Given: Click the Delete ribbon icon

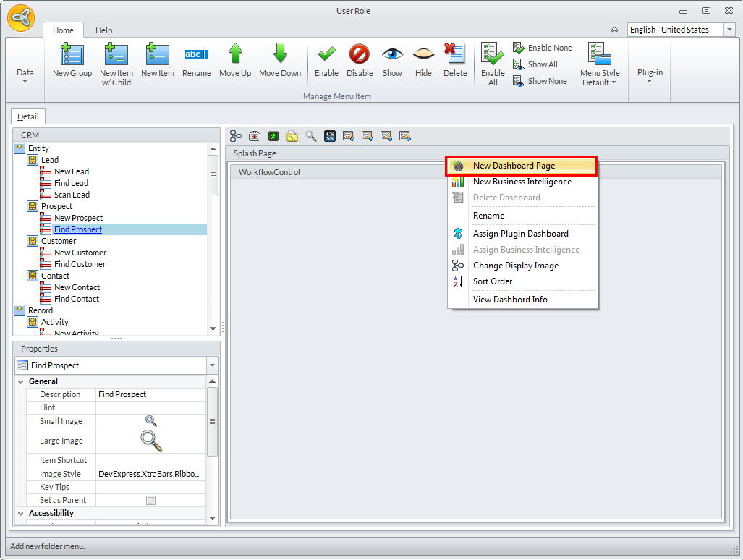Looking at the screenshot, I should click(x=455, y=55).
